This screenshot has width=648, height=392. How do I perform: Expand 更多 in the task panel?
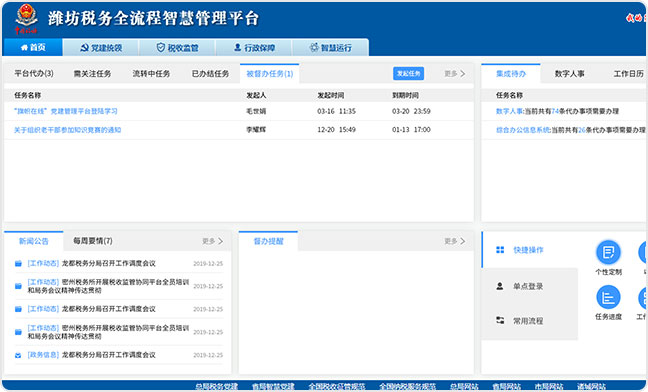pos(455,74)
